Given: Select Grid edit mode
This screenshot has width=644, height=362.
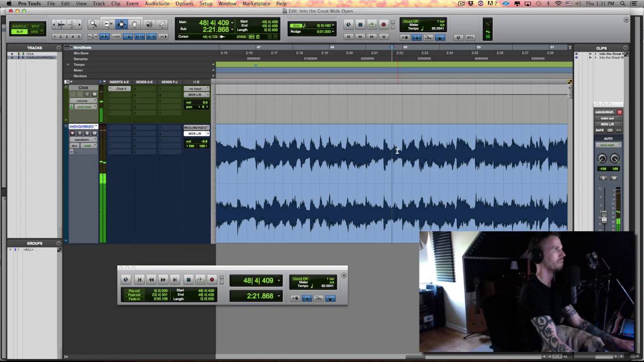Looking at the screenshot, I should pyautogui.click(x=35, y=32).
